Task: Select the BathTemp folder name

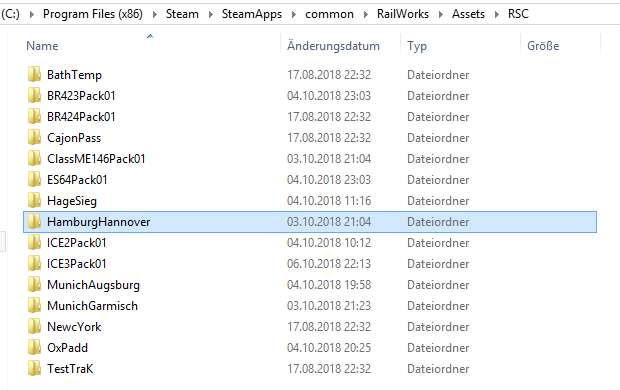Action: tap(74, 75)
